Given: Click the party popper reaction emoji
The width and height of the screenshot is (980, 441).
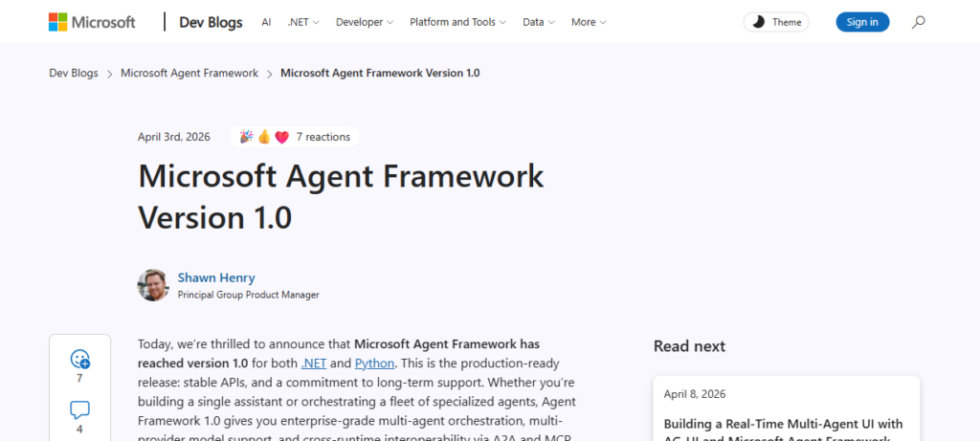Looking at the screenshot, I should [246, 137].
